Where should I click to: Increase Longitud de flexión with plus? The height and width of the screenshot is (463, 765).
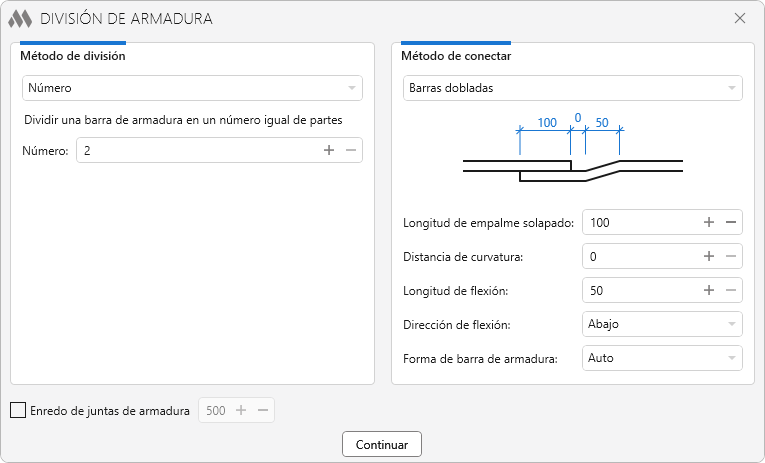709,290
